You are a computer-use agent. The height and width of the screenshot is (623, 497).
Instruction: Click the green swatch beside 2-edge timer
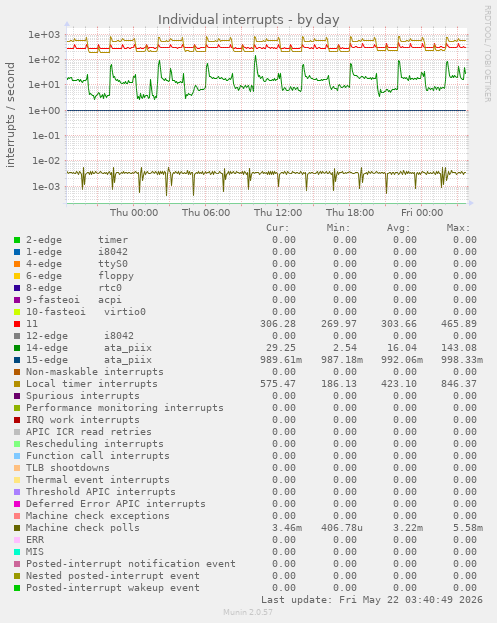(x=17, y=240)
